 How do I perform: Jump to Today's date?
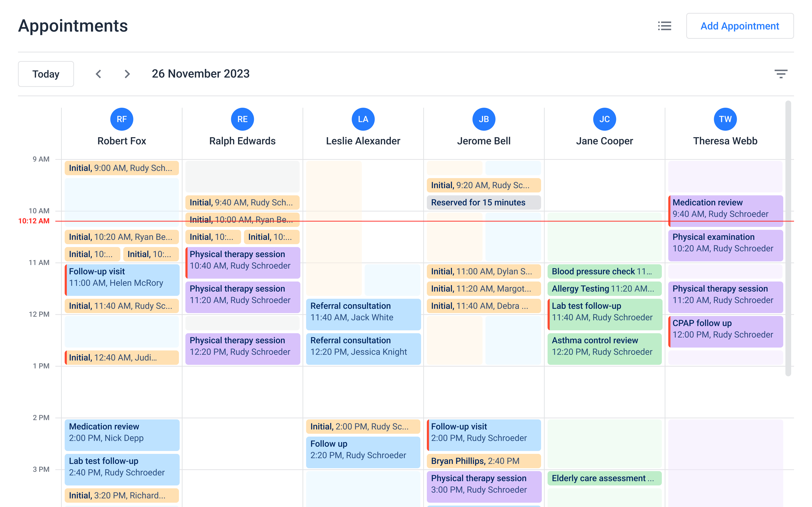(x=46, y=74)
